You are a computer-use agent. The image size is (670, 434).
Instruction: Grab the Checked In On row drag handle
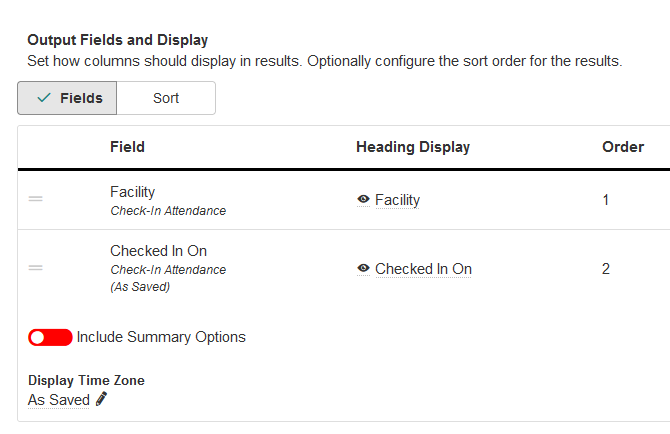click(x=35, y=268)
